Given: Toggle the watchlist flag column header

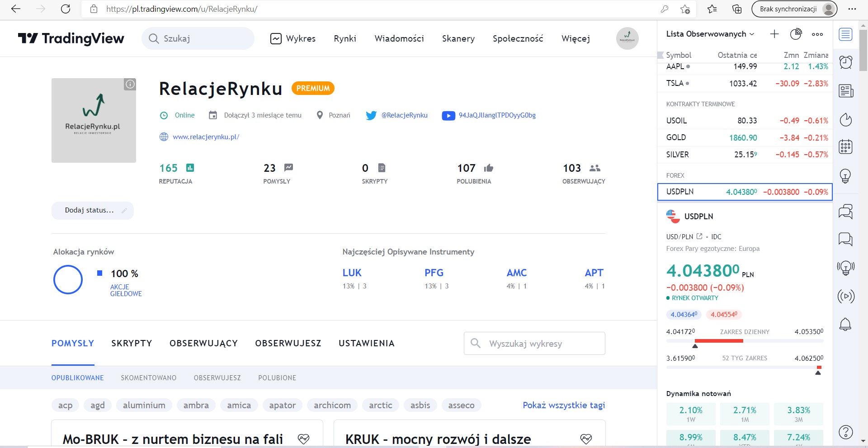Looking at the screenshot, I should pos(660,55).
